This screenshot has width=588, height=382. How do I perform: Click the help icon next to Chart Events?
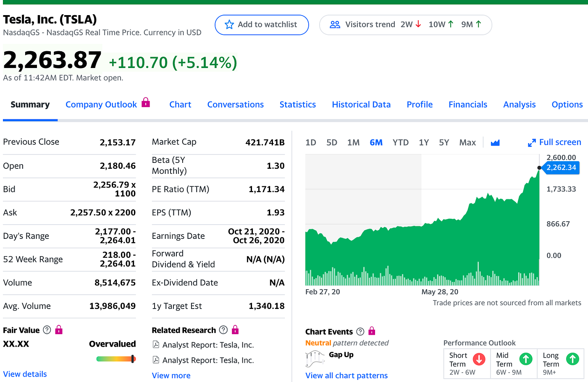tap(360, 332)
